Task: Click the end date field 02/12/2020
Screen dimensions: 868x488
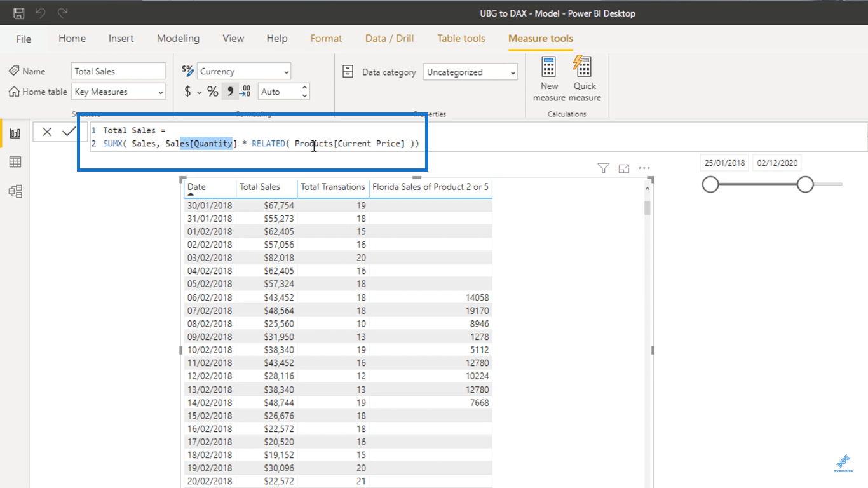Action: pyautogui.click(x=777, y=163)
